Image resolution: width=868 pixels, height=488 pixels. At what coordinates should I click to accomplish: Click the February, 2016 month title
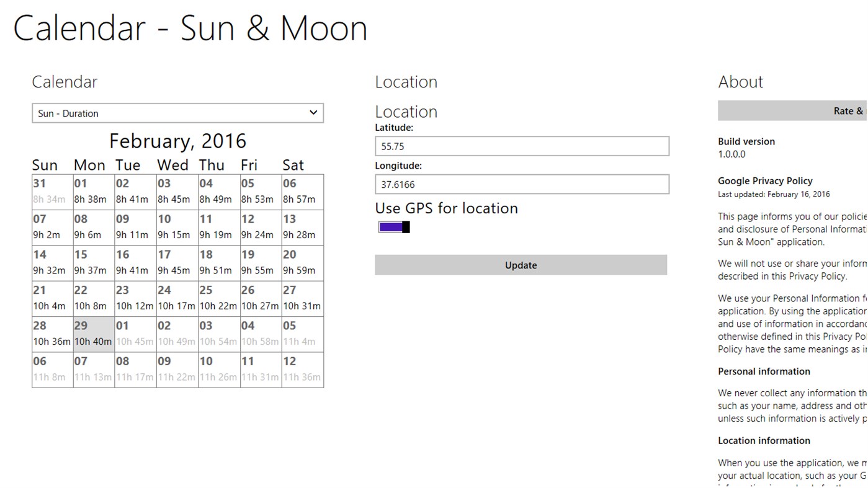[178, 141]
